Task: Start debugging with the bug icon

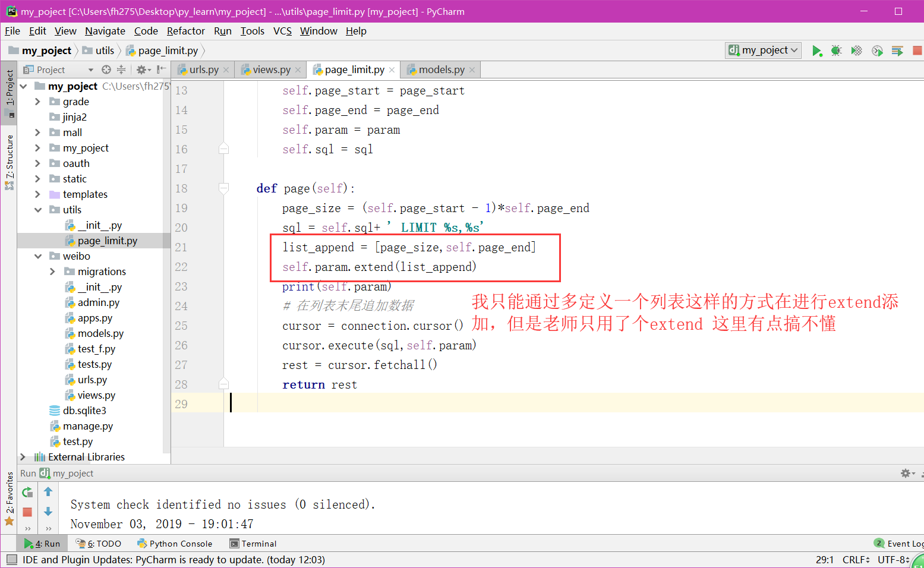Action: 837,51
